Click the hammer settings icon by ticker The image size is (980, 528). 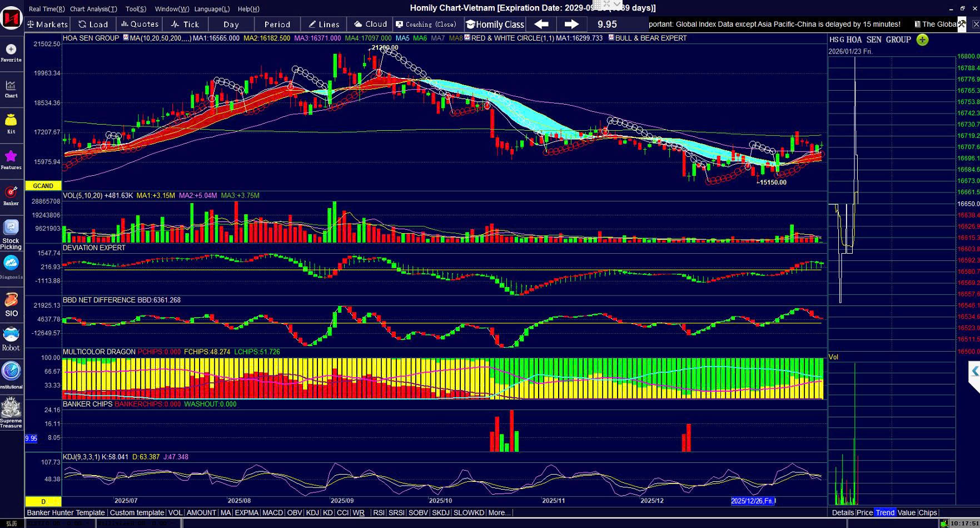(x=962, y=24)
